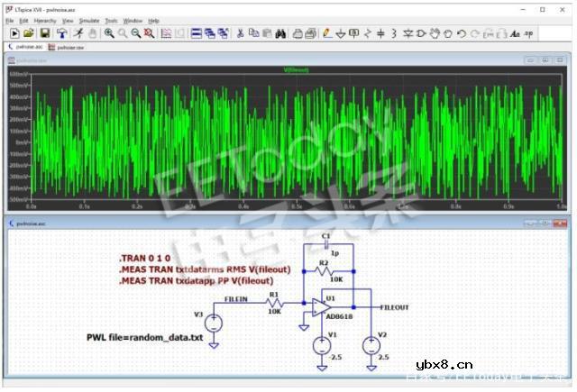Open the Simulate menu
Viewport: 577px width, 392px height.
coord(89,20)
